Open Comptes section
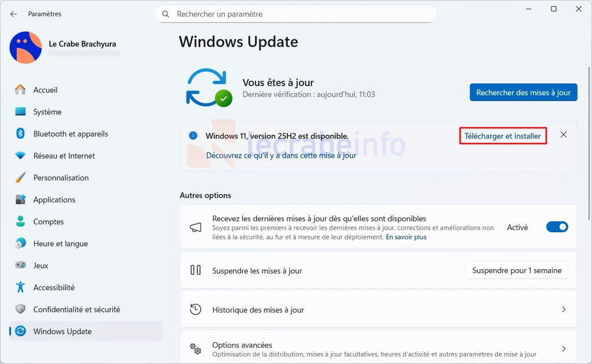Image resolution: width=592 pixels, height=364 pixels. 86,221
